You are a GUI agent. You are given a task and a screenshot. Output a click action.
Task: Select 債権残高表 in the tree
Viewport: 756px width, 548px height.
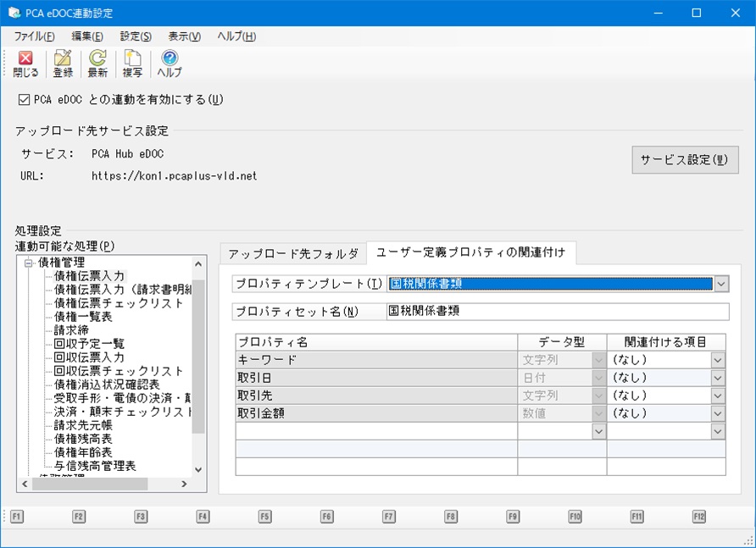(x=83, y=439)
